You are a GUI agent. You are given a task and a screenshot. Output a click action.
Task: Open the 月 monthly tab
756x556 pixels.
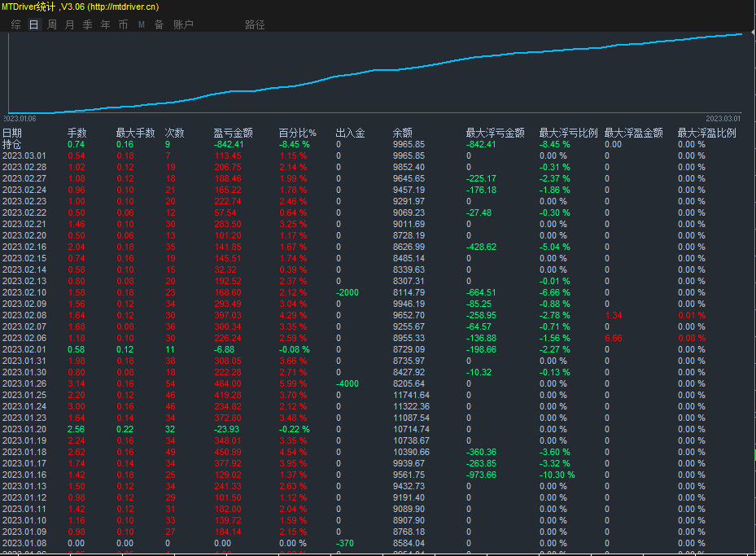click(70, 24)
